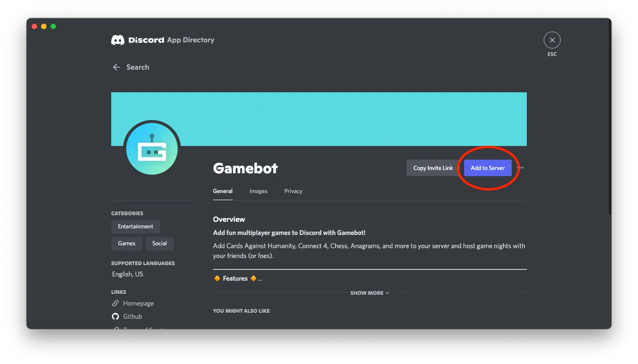
Task: Switch to the General tab
Action: [223, 191]
